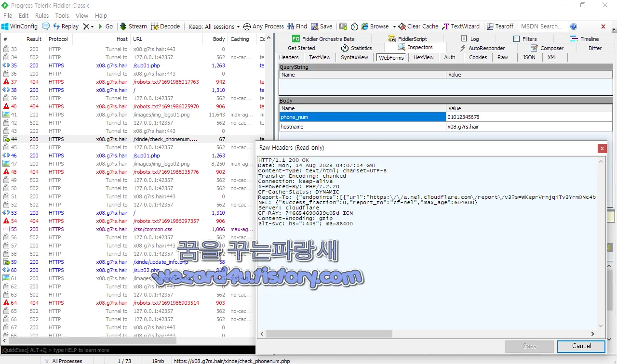Sort sessions by Result column header
Viewport: 617px width, 364px height.
(x=34, y=39)
